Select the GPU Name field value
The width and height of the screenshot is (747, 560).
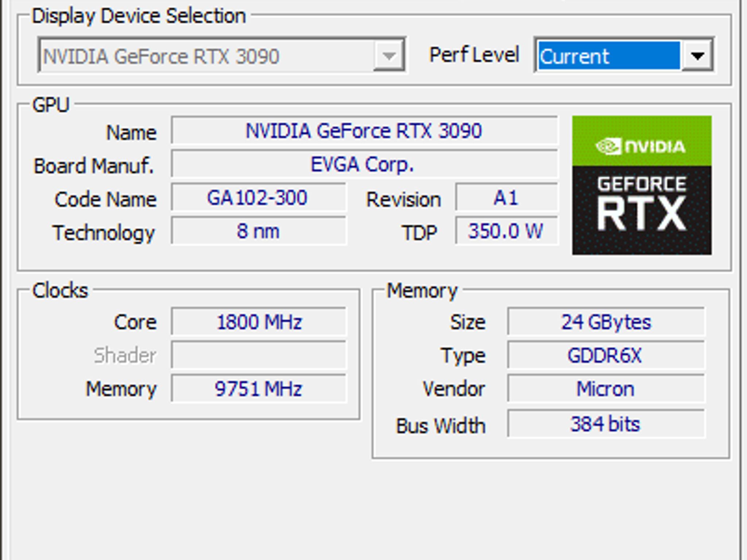click(364, 131)
